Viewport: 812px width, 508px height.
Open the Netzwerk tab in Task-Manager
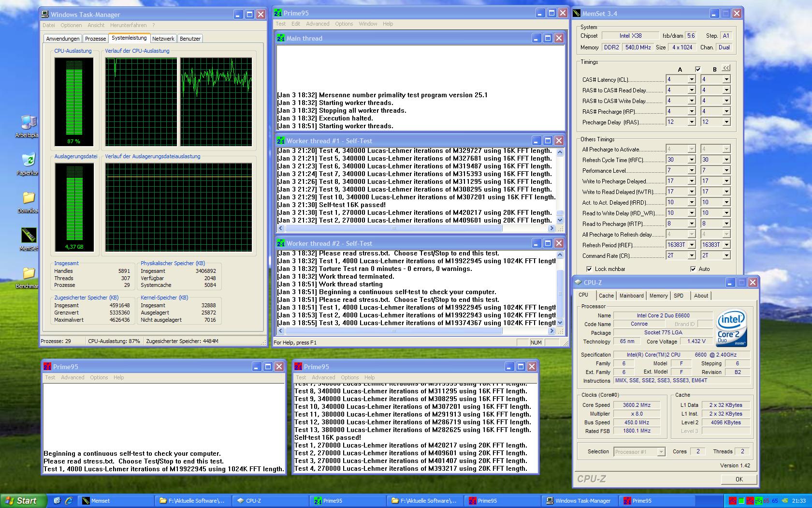pos(163,39)
